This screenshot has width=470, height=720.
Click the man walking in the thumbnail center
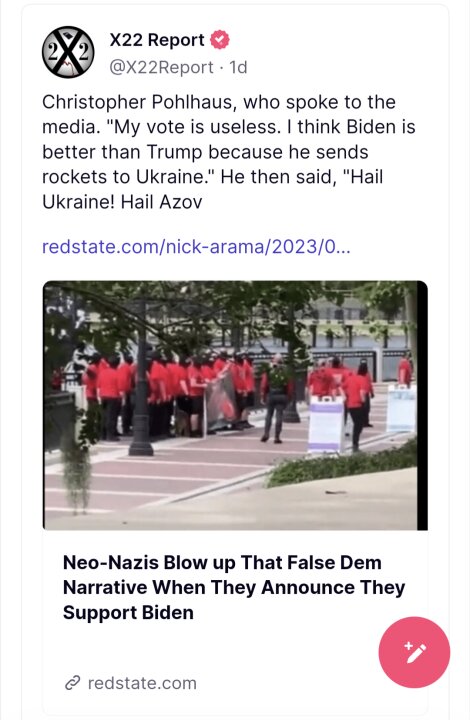(x=274, y=398)
